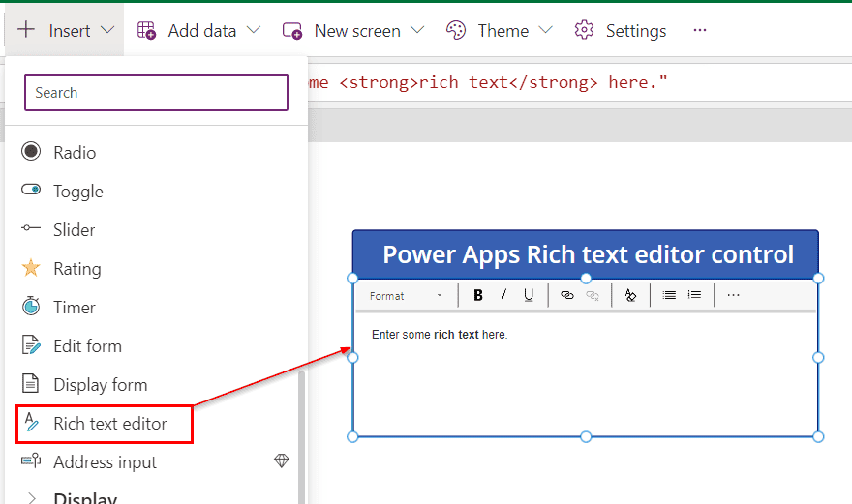Open Settings from the command bar
This screenshot has width=852, height=504.
point(621,30)
